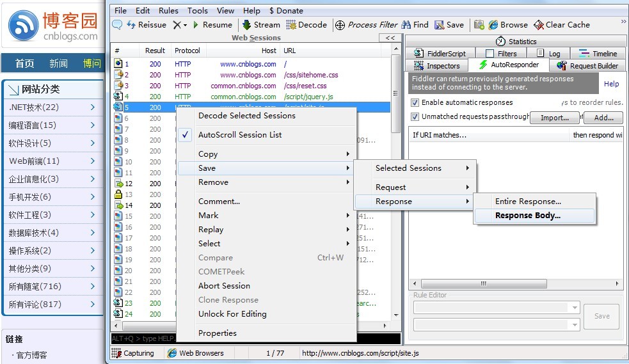Viewport: 629px width, 364px height.
Task: Click the collapse panel arrows button
Action: coord(390,38)
